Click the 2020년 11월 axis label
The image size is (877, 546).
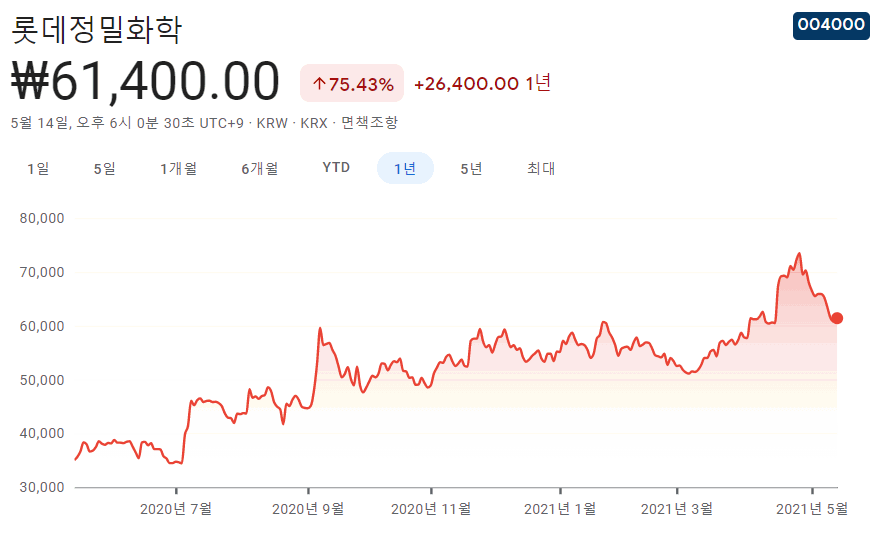(431, 509)
